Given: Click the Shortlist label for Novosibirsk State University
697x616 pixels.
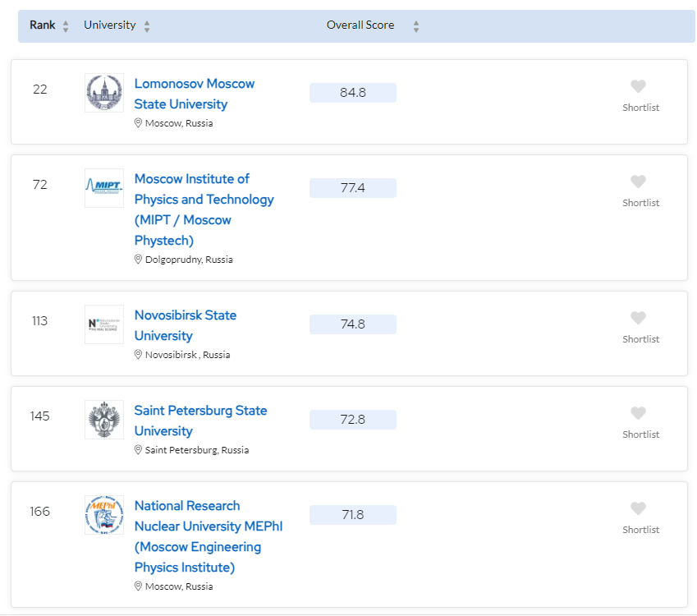Looking at the screenshot, I should click(640, 339).
